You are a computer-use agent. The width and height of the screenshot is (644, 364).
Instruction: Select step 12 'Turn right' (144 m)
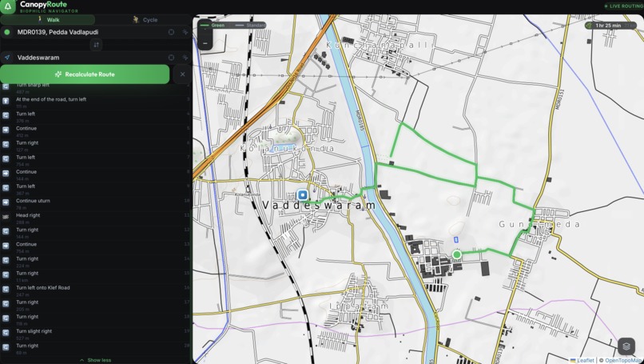(96, 233)
